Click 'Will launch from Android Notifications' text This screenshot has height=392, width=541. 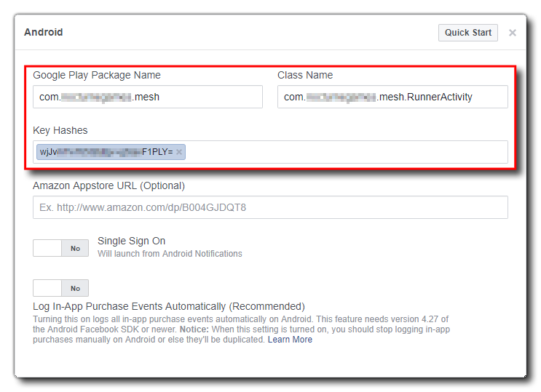[170, 254]
